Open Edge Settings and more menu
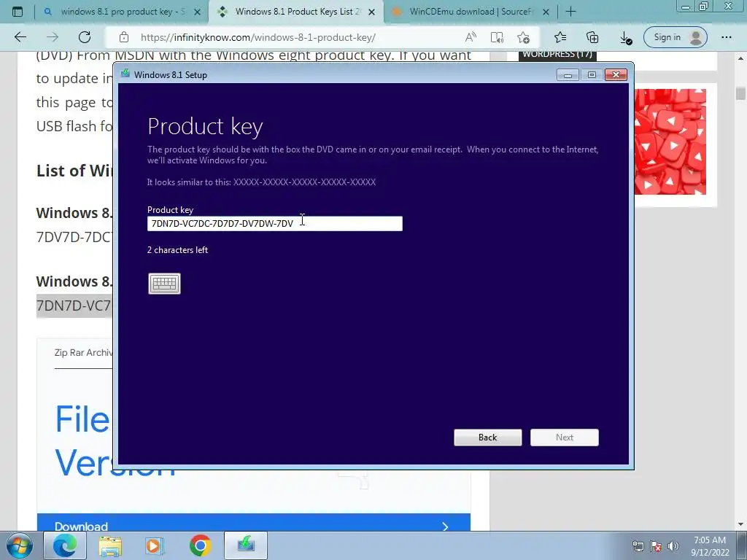The width and height of the screenshot is (747, 560). tap(727, 37)
